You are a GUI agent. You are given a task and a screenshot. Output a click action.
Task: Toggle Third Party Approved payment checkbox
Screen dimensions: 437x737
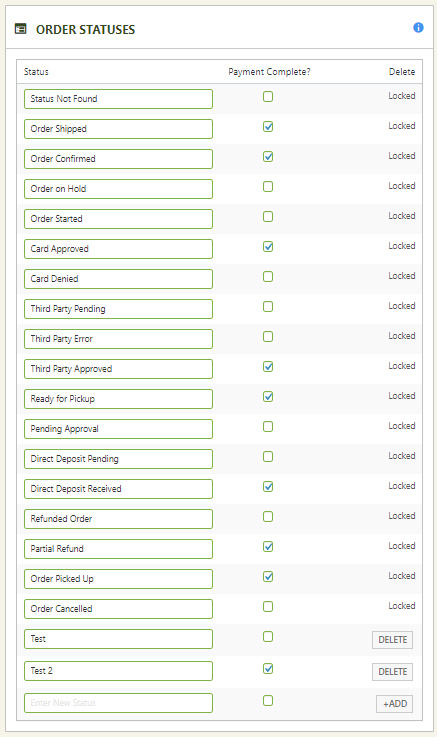click(268, 367)
